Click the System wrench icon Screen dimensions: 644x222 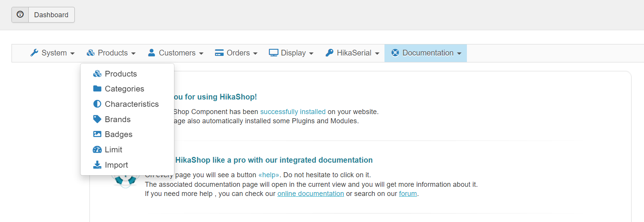(x=34, y=53)
